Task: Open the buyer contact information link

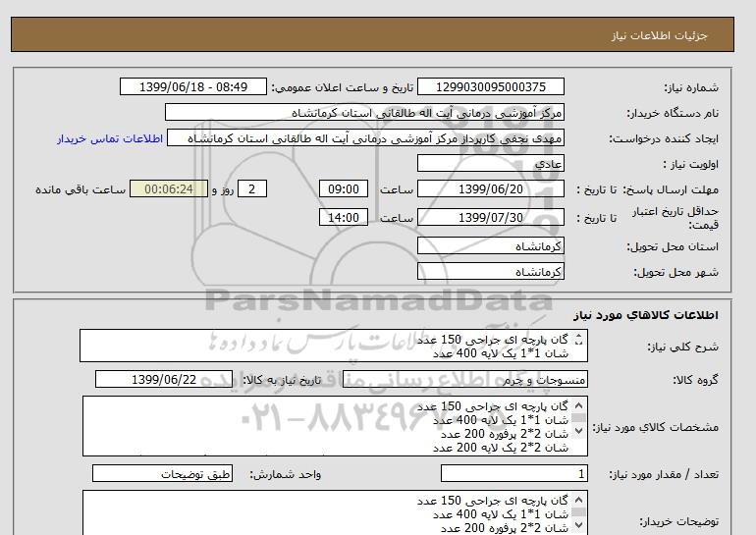Action: pyautogui.click(x=110, y=138)
